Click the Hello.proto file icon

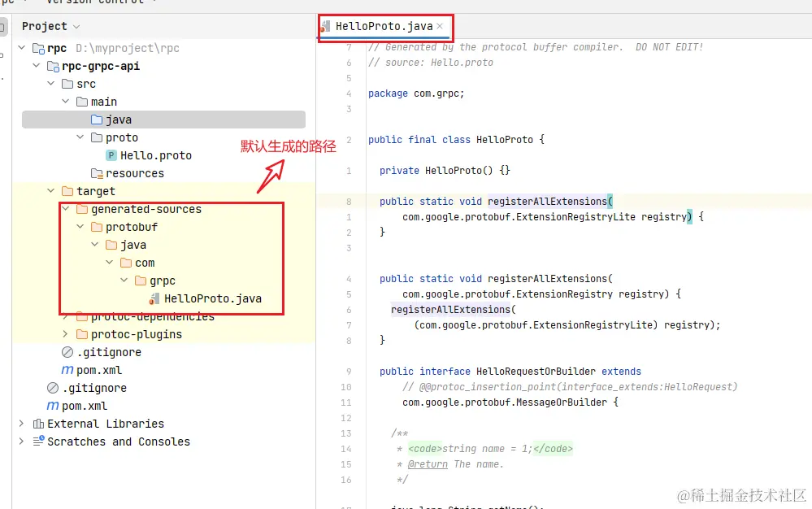point(111,155)
